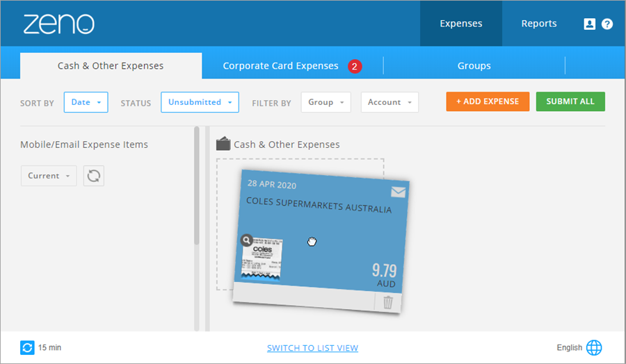Click the 15 min sync icon
Image resolution: width=626 pixels, height=364 pixels.
[27, 347]
